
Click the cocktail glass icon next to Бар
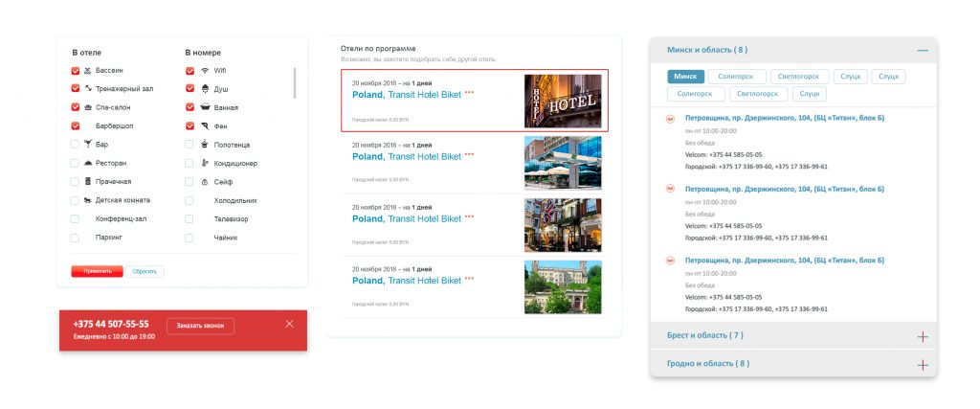88,145
